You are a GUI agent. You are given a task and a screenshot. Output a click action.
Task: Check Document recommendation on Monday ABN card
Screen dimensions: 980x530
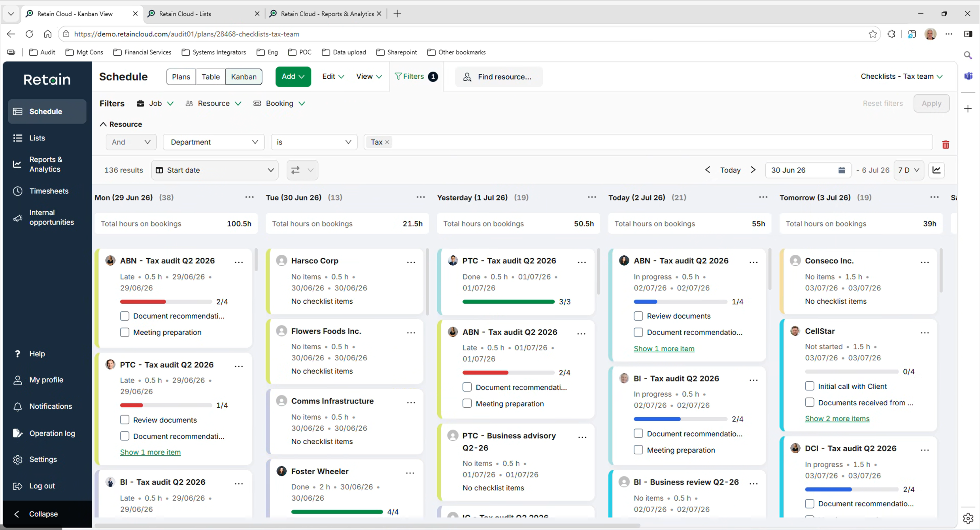click(125, 316)
